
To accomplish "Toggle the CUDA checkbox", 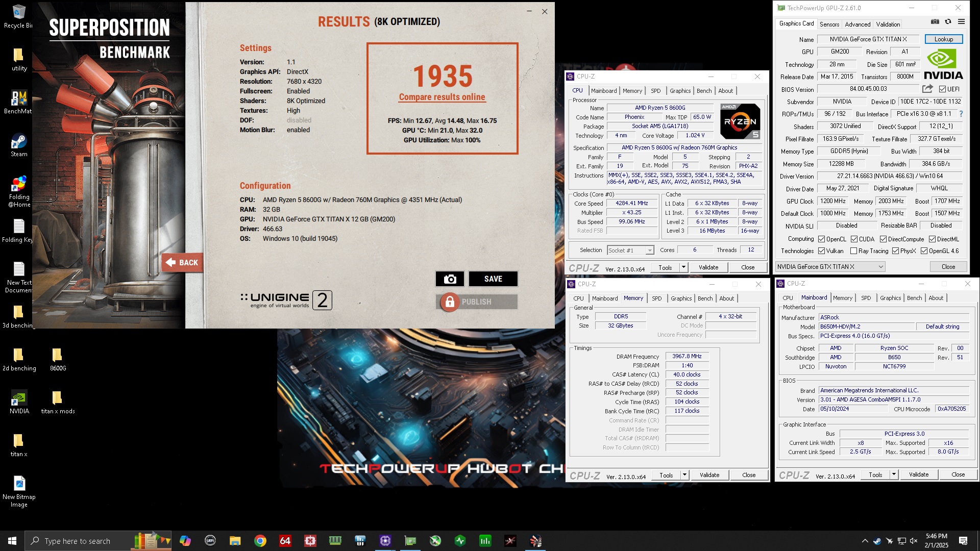I will (854, 239).
